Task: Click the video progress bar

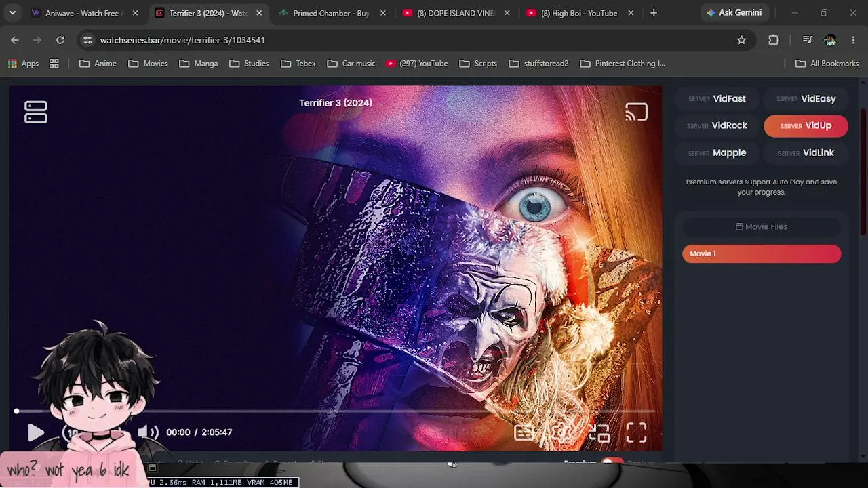Action: click(336, 411)
